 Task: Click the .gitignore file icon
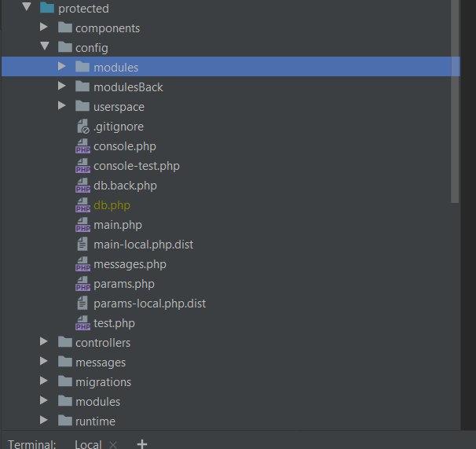83,126
